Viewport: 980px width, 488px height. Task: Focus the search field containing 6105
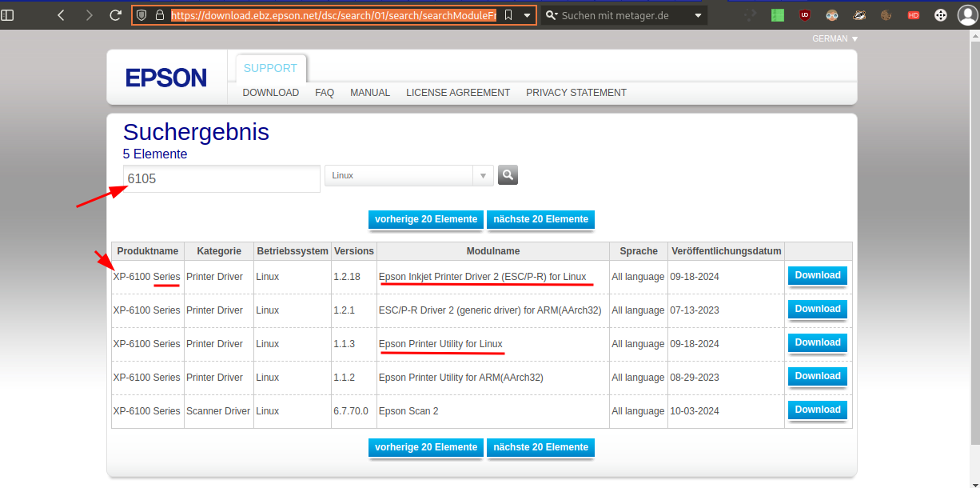point(221,179)
